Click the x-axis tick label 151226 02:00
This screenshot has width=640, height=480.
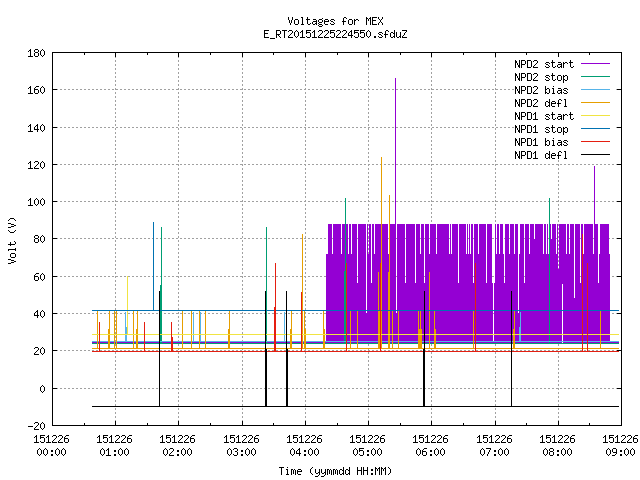(178, 446)
